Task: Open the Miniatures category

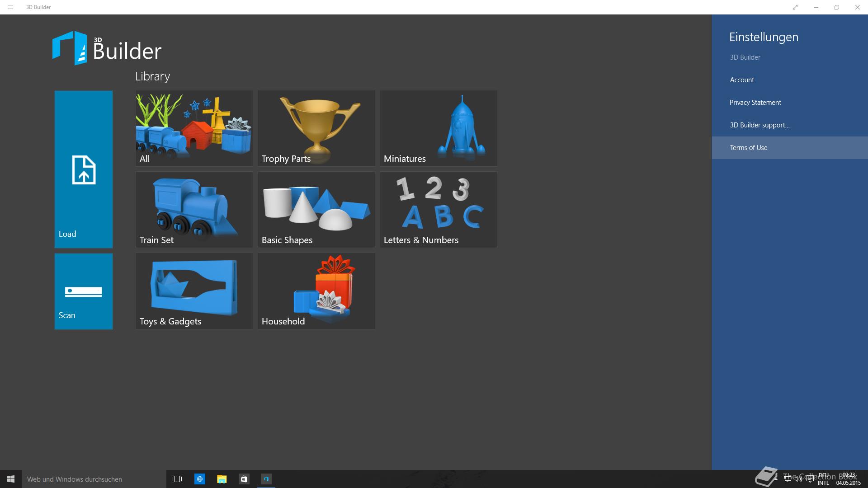Action: [439, 128]
